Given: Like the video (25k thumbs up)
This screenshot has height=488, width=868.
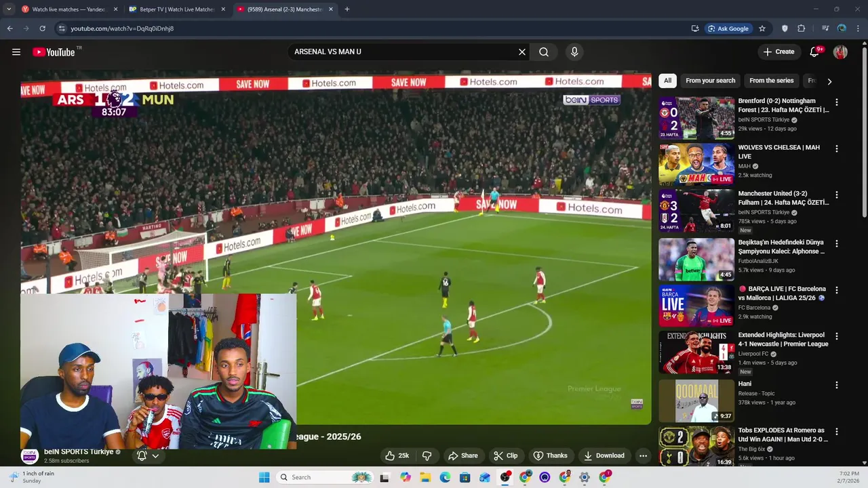Looking at the screenshot, I should [x=397, y=455].
